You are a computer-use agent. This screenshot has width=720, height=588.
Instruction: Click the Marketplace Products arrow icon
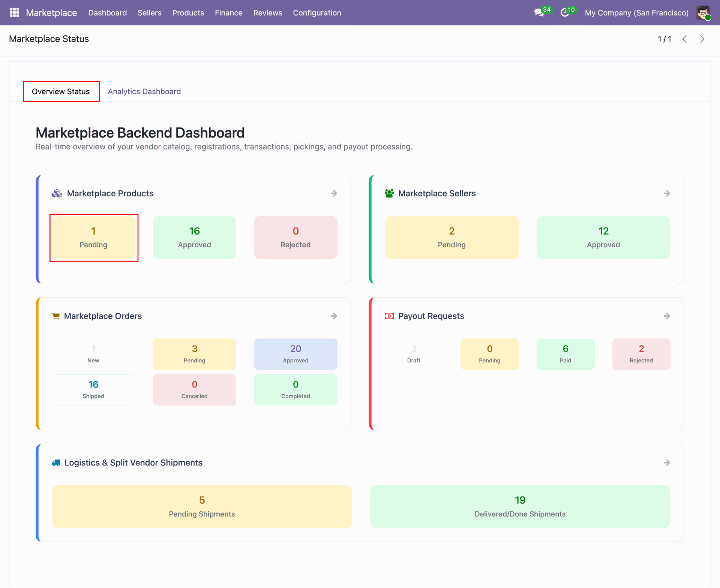pos(334,193)
